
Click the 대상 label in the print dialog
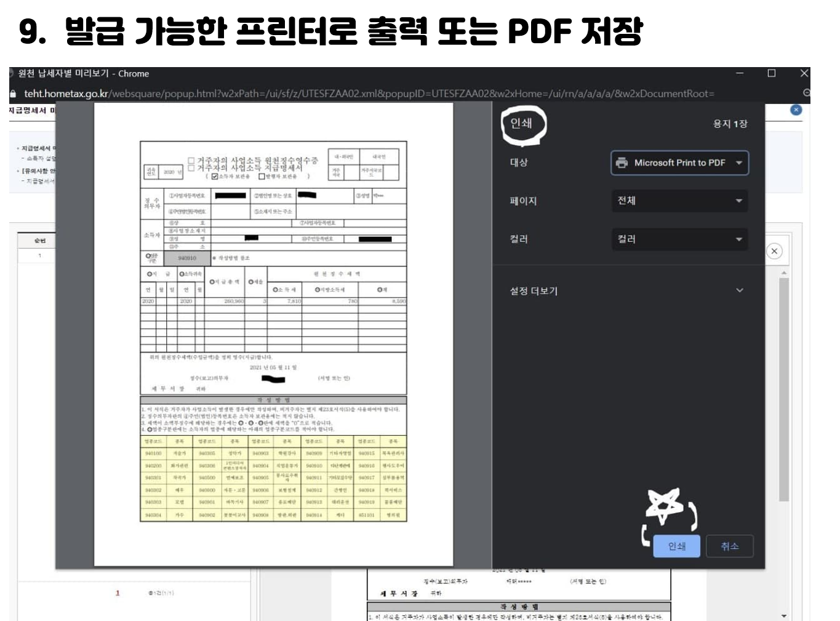click(519, 162)
